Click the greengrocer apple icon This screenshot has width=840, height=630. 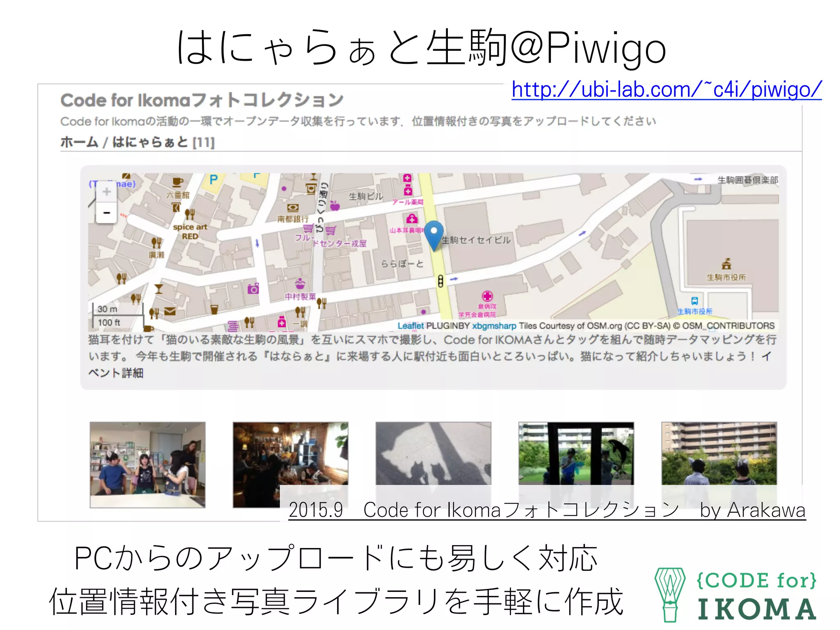tap(335, 205)
